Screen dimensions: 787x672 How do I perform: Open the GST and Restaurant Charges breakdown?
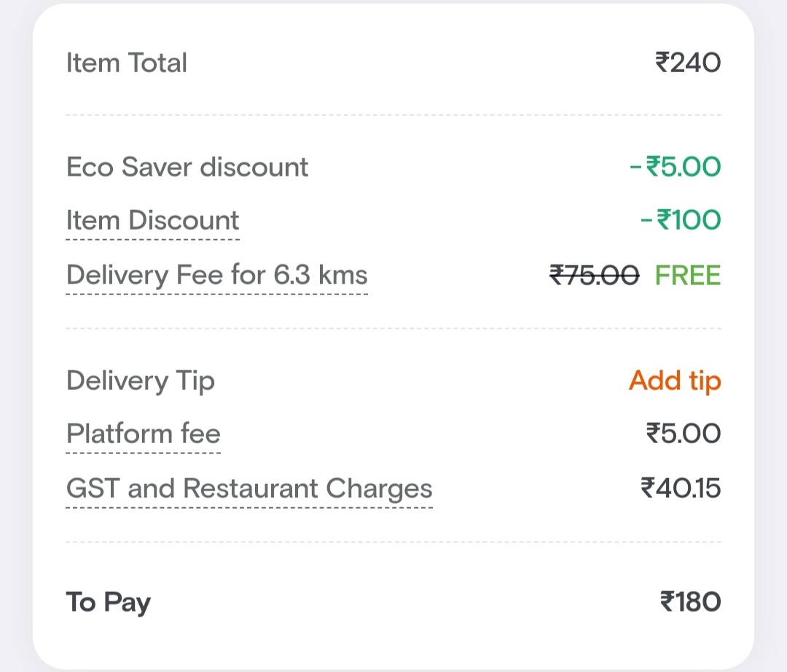click(249, 488)
